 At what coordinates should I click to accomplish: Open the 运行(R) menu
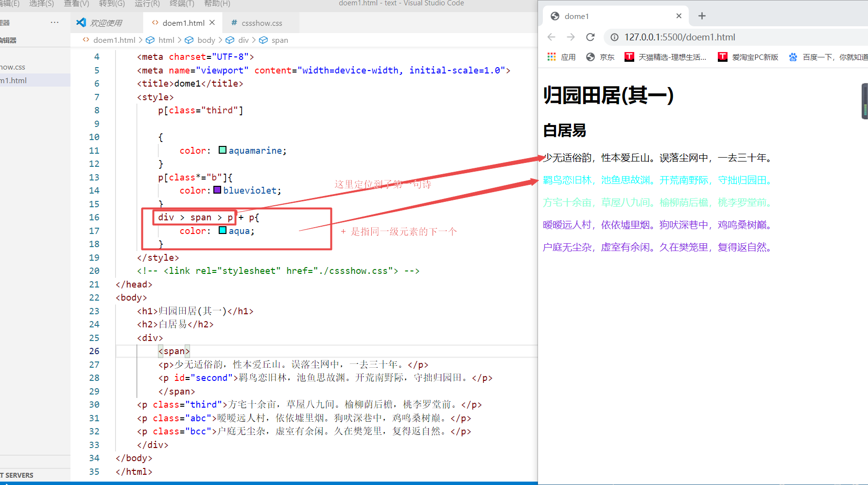(147, 4)
